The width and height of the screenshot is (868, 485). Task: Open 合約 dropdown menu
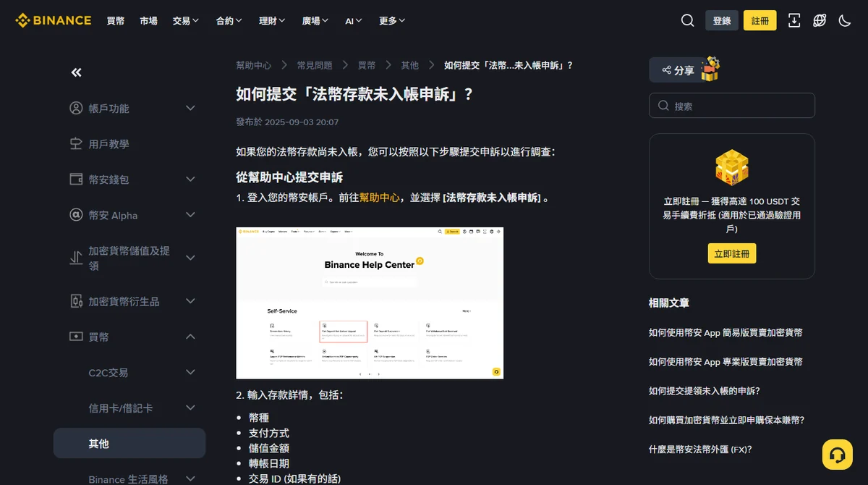(x=229, y=21)
